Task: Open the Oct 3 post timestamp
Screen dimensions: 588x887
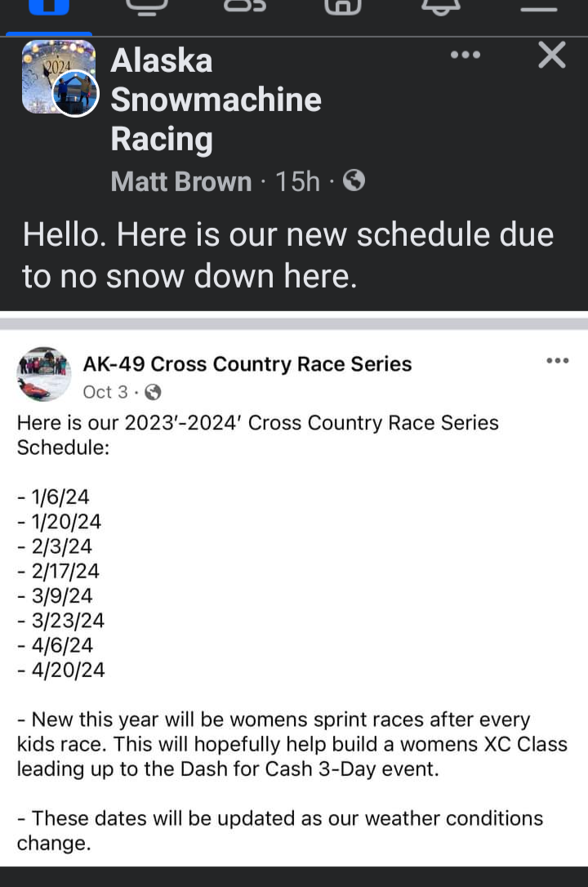Action: (x=105, y=392)
